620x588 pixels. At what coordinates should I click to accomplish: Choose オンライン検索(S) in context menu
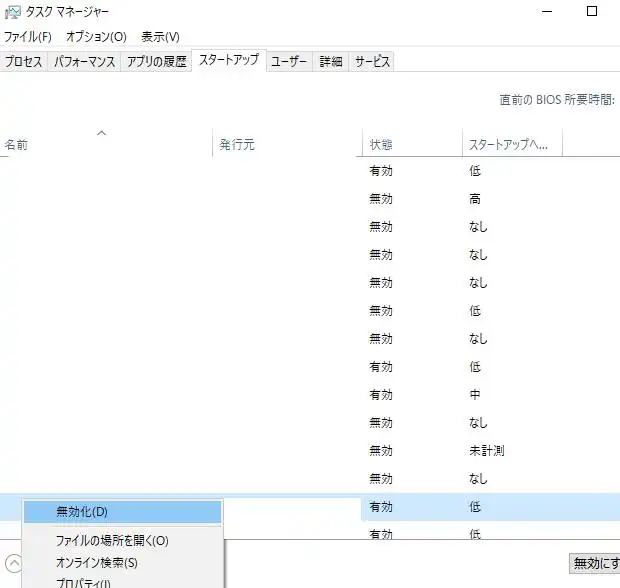(x=97, y=563)
